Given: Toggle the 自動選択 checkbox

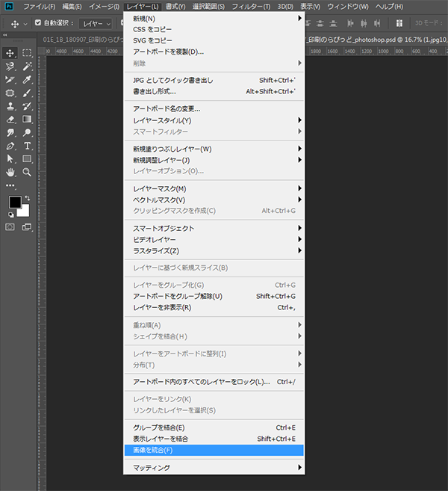Looking at the screenshot, I should point(39,23).
